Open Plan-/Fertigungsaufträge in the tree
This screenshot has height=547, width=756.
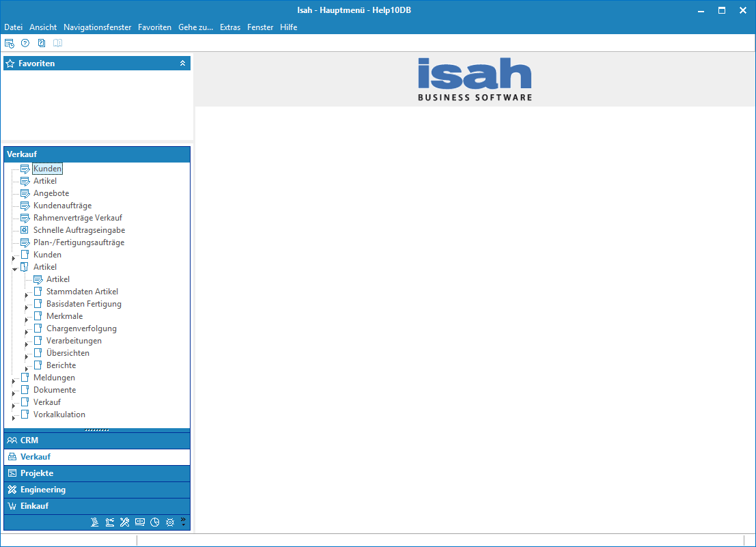pos(79,242)
